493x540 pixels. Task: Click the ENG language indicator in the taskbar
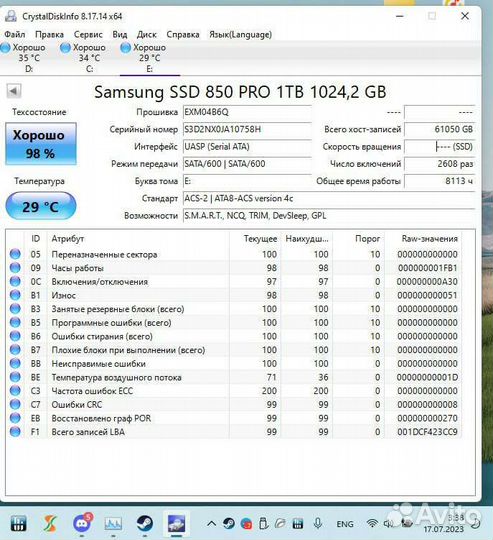[x=345, y=524]
